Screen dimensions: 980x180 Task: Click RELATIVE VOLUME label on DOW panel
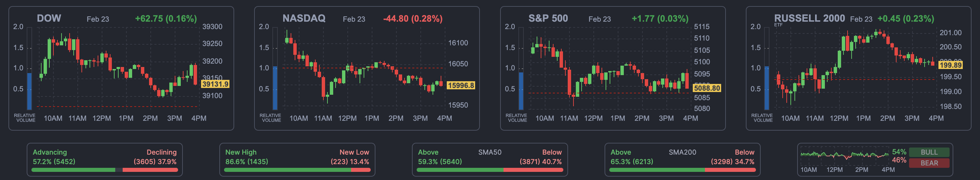tap(25, 118)
